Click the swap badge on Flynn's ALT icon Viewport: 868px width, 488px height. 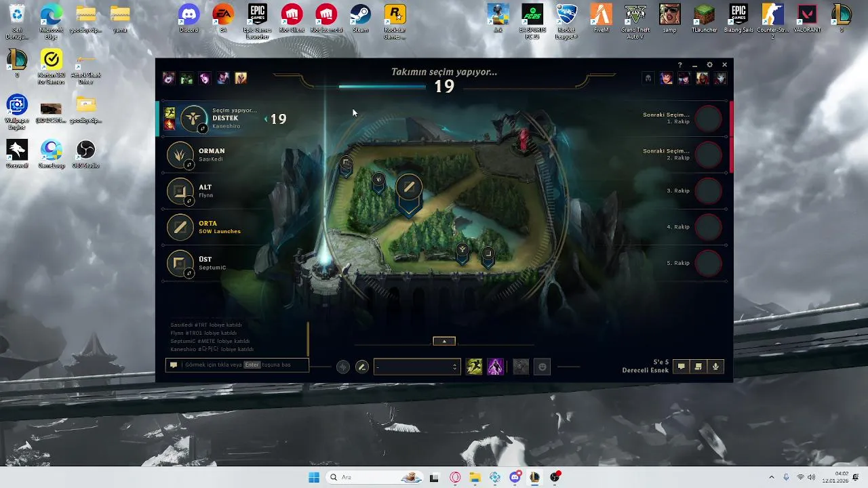[189, 201]
